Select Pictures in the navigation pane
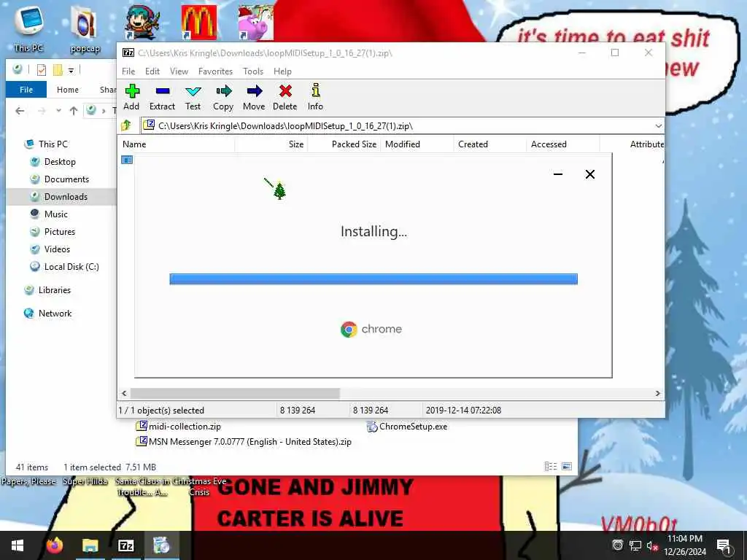Screen dimensions: 747x560 pyautogui.click(x=60, y=232)
